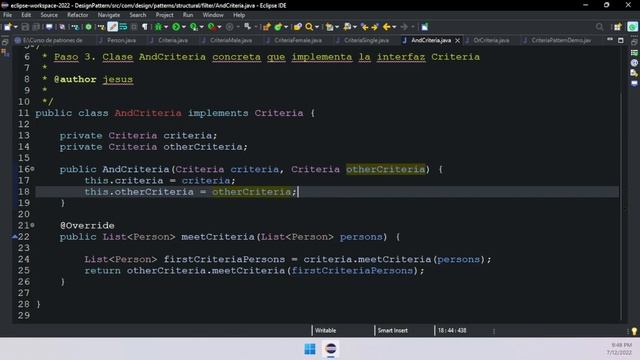
Task: Switch to the Java perspective icon
Action: pos(633,27)
